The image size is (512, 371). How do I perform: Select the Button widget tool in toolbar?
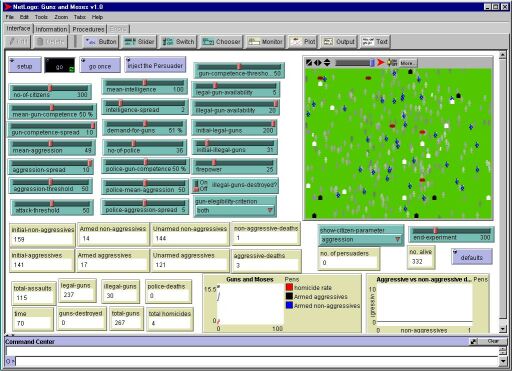tap(100, 42)
